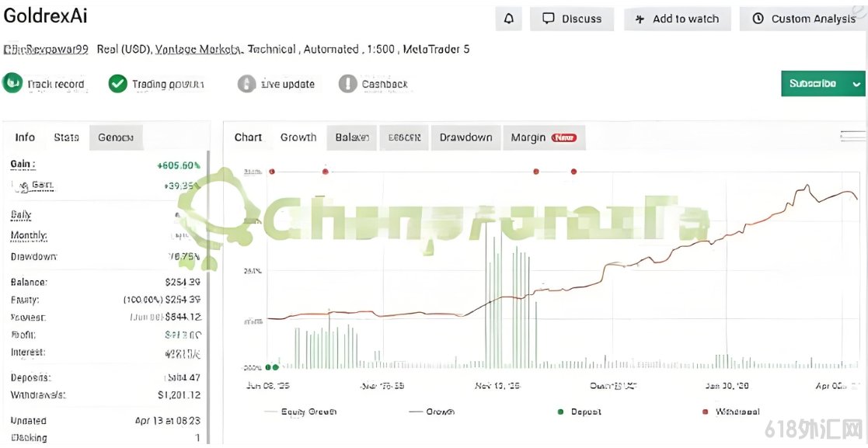Viewport: 868px width, 448px height.
Task: Select the Stats tab in info panel
Action: pos(66,137)
